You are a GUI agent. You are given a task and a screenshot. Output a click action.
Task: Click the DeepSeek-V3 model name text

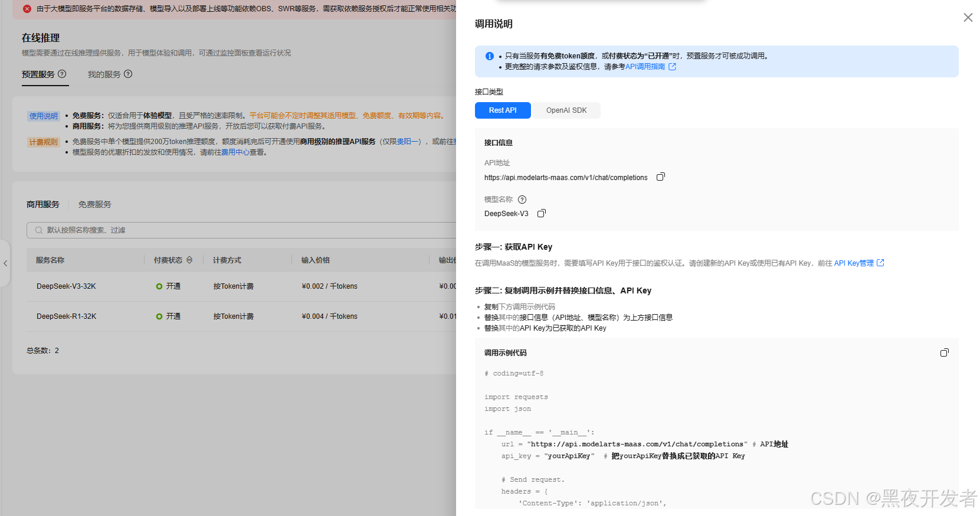(506, 214)
